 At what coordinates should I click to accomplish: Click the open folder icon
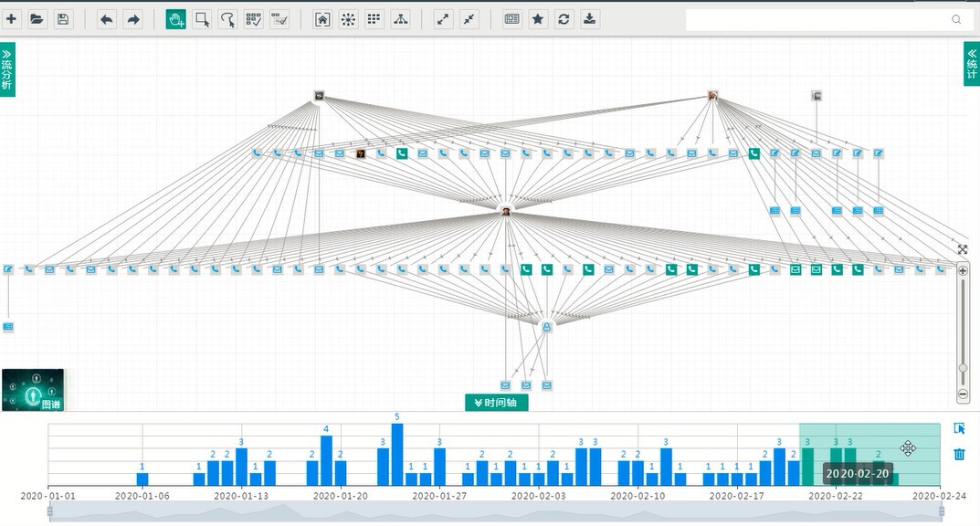[37, 19]
